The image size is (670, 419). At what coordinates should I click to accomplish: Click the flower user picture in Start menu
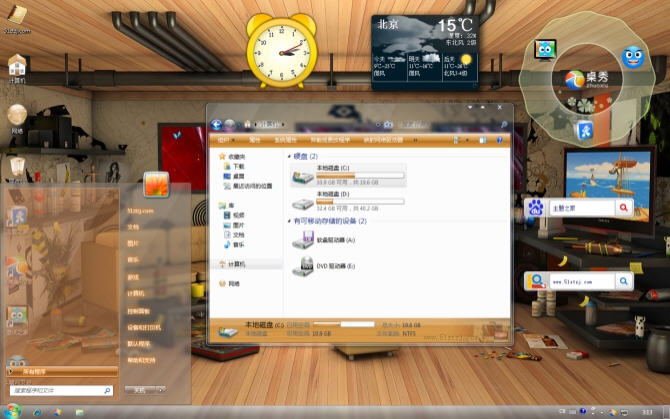tap(156, 185)
